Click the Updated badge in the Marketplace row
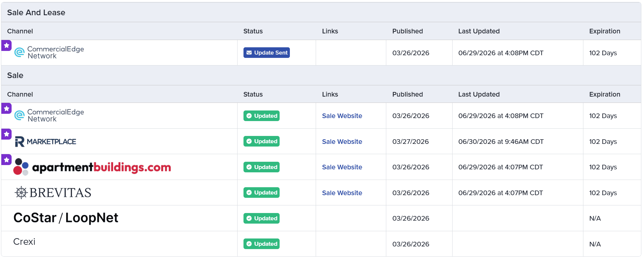Image resolution: width=644 pixels, height=258 pixels. 261,141
